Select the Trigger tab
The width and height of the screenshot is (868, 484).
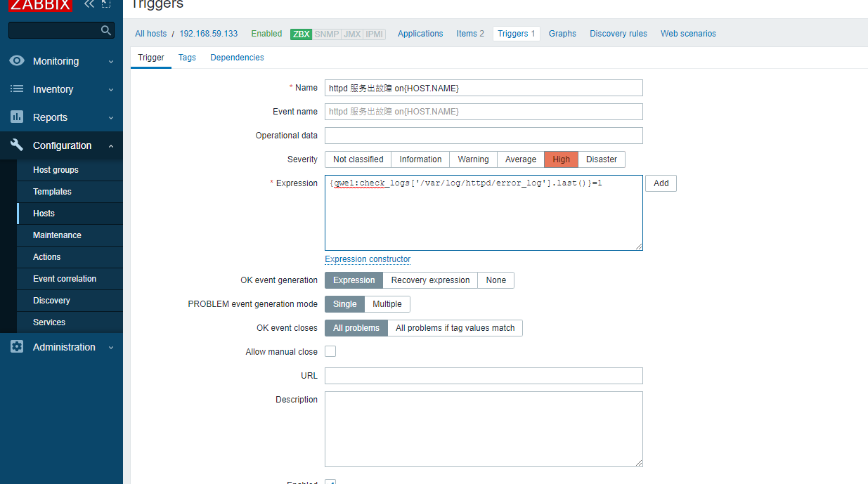(x=151, y=58)
